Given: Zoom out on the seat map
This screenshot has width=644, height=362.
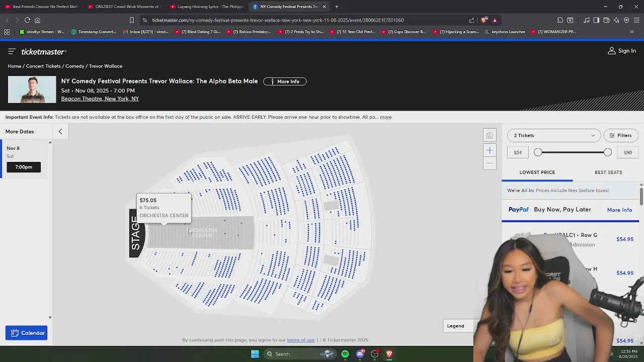Looking at the screenshot, I should coord(490,163).
